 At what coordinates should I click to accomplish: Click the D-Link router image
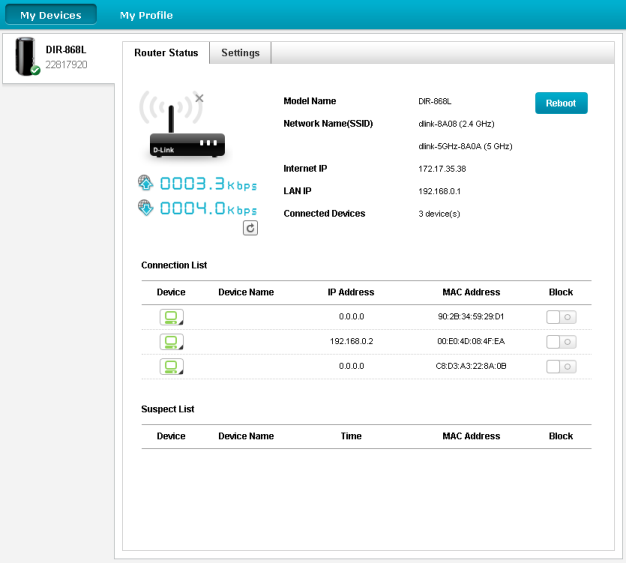tap(187, 132)
